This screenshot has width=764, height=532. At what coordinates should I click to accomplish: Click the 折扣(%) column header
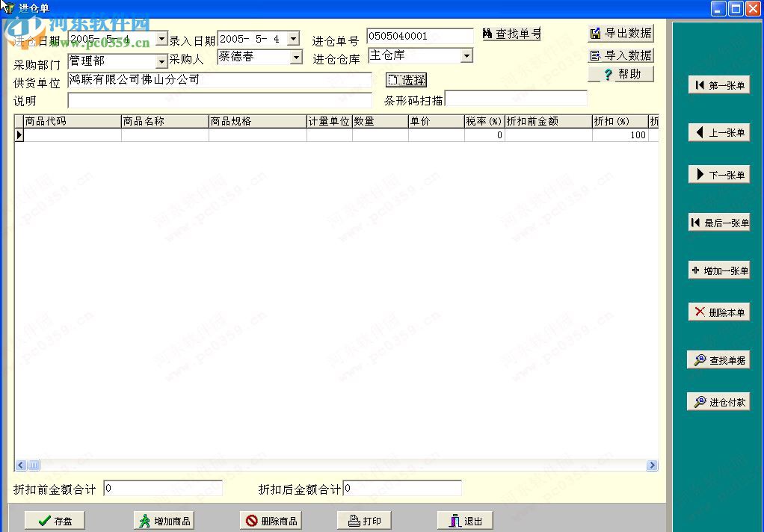620,121
